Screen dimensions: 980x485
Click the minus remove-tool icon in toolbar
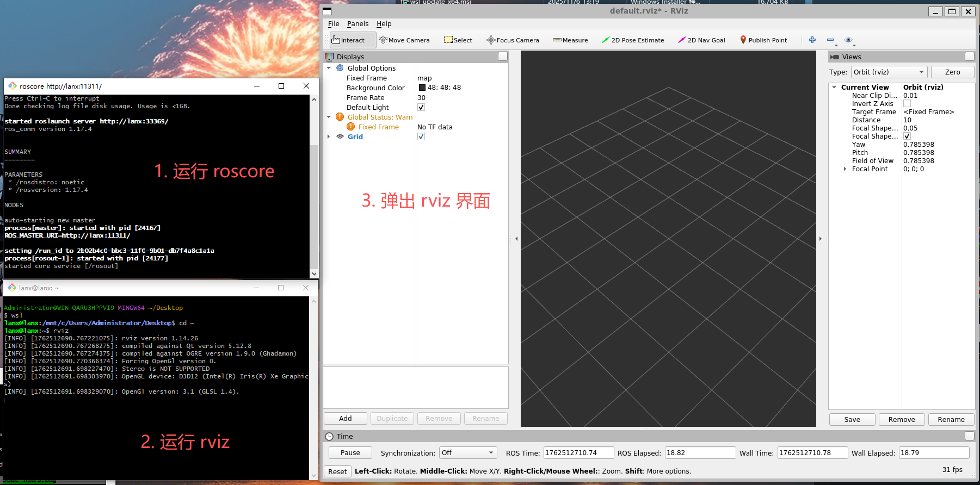(831, 40)
